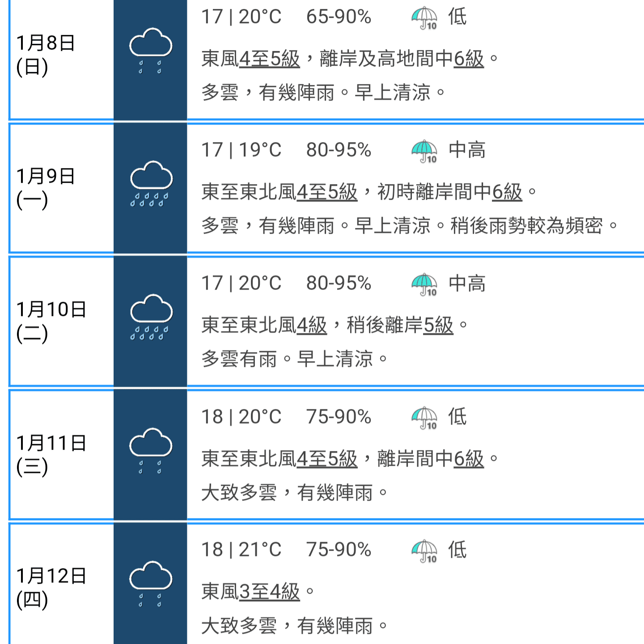
Task: Open the 4至5級 wind link for 1月8日
Action: point(269,59)
